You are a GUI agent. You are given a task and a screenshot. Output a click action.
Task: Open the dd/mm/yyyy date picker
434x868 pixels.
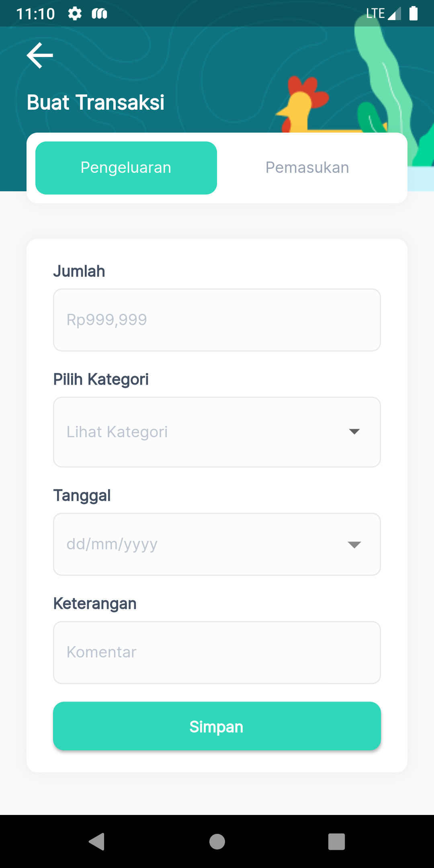tap(201, 544)
